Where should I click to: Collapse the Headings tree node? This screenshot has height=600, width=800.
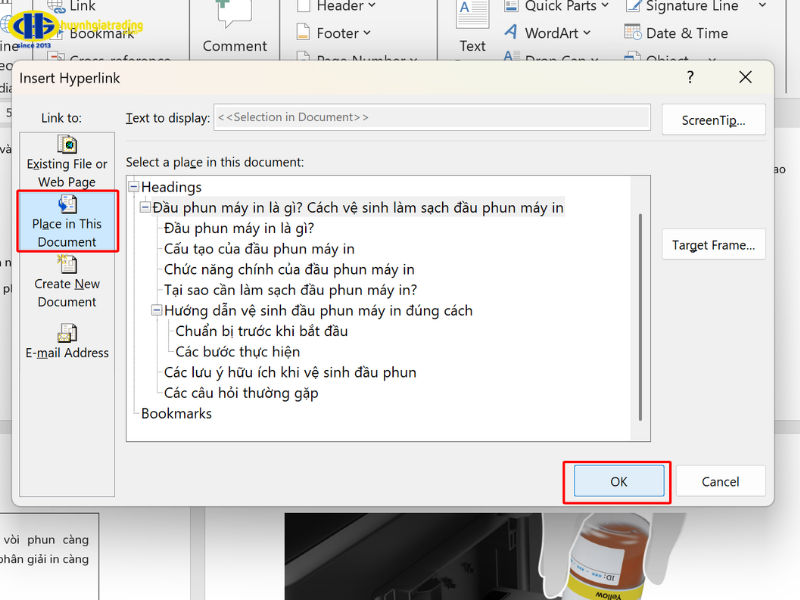pos(134,187)
